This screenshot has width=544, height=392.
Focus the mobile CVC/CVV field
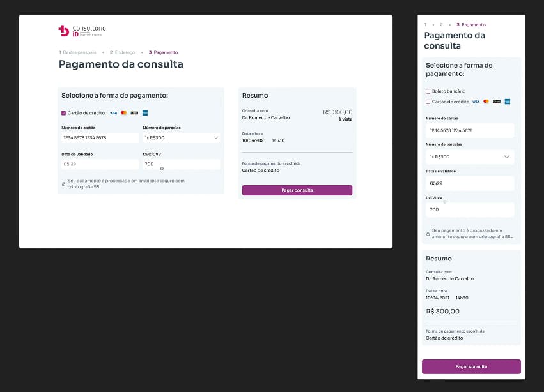click(x=470, y=210)
